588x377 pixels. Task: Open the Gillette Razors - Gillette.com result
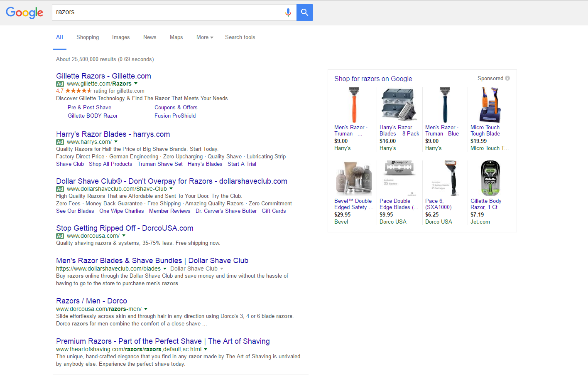pos(103,76)
